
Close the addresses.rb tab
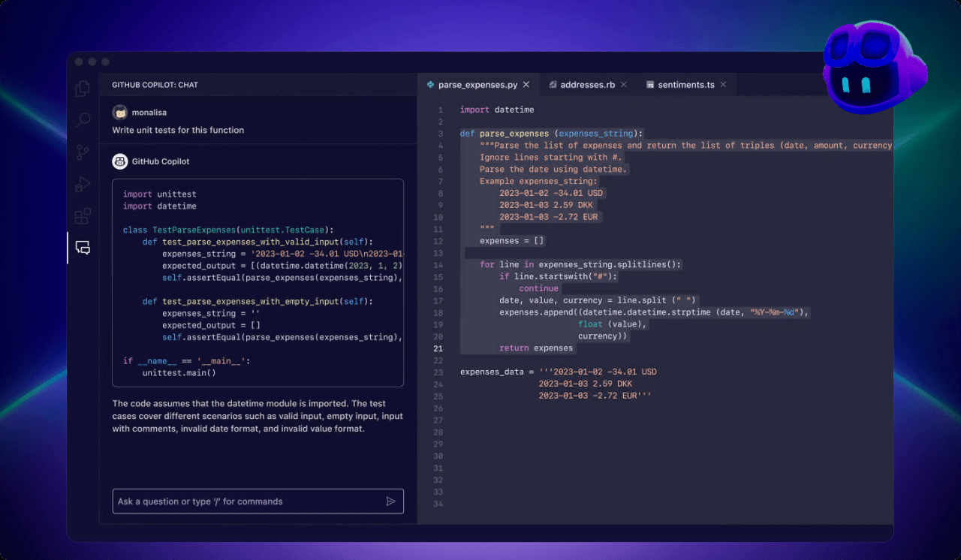(x=624, y=85)
